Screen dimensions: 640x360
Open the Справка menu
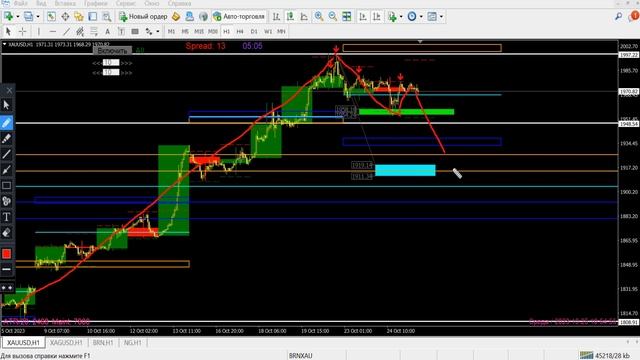click(x=179, y=3)
